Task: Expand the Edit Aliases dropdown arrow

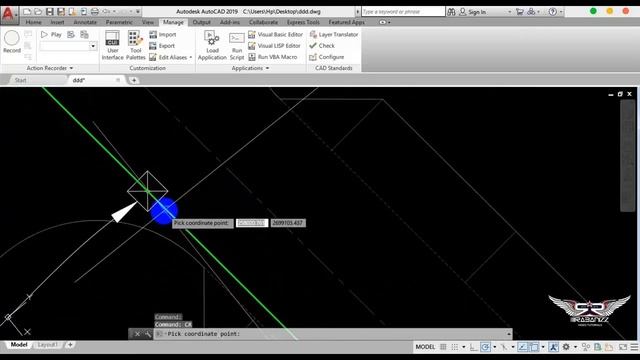Action: (x=191, y=58)
